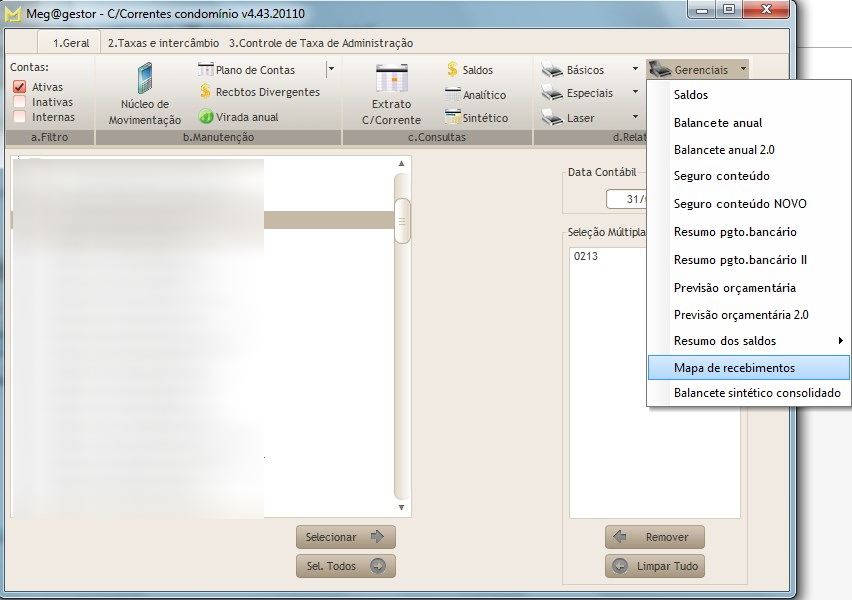Screen dimensions: 852x600
Task: Click the account list vertical scrollbar handle
Action: click(x=402, y=221)
